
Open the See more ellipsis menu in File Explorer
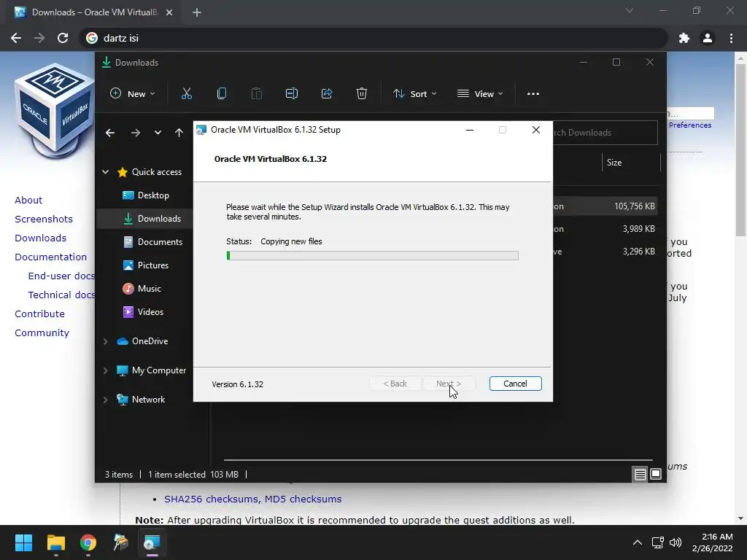pos(533,94)
